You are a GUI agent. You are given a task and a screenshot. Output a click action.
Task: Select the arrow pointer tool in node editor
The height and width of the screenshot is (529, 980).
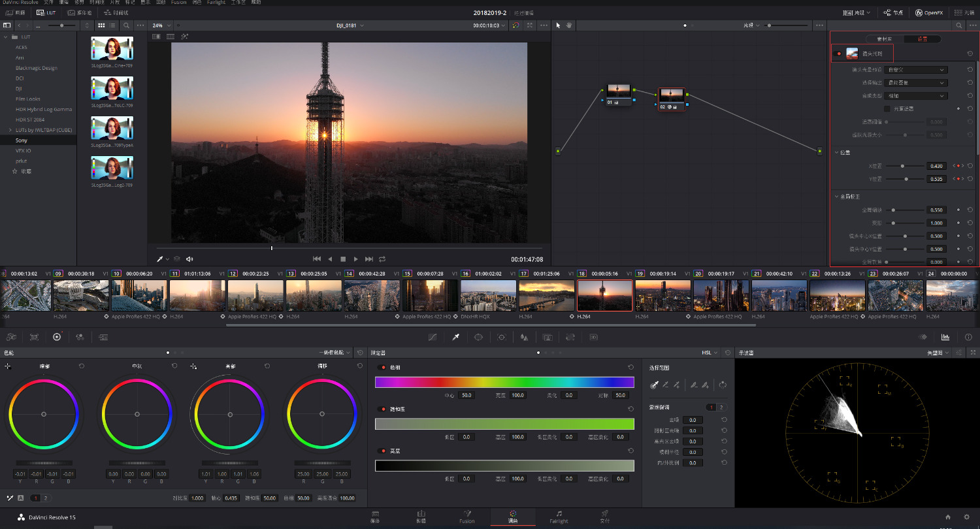558,25
